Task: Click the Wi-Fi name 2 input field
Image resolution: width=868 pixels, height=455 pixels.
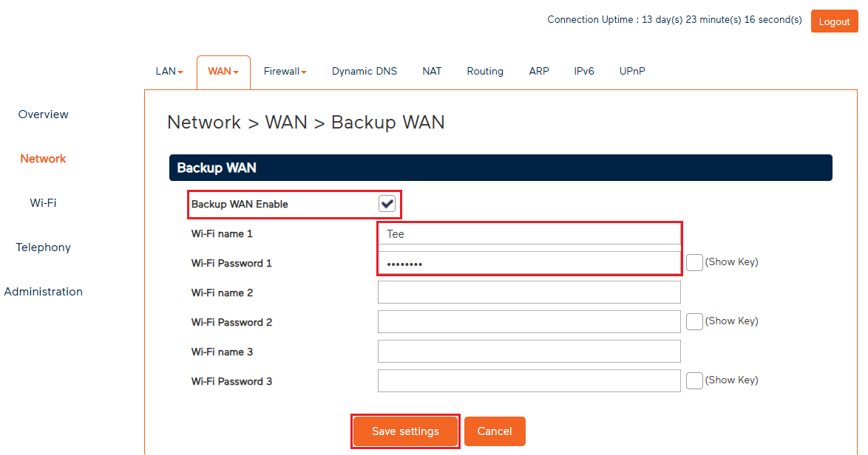Action: click(x=529, y=292)
